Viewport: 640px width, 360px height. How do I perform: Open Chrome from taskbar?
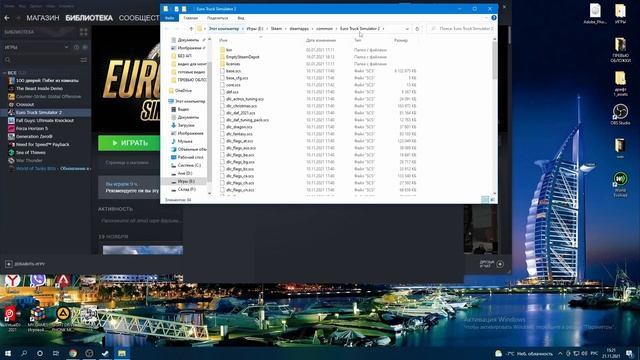click(73, 353)
